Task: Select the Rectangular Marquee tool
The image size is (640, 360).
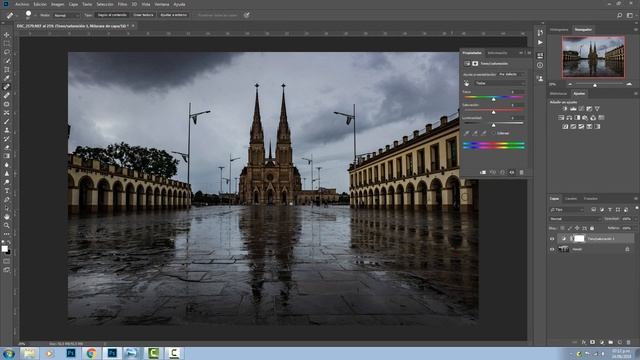Action: click(x=7, y=44)
